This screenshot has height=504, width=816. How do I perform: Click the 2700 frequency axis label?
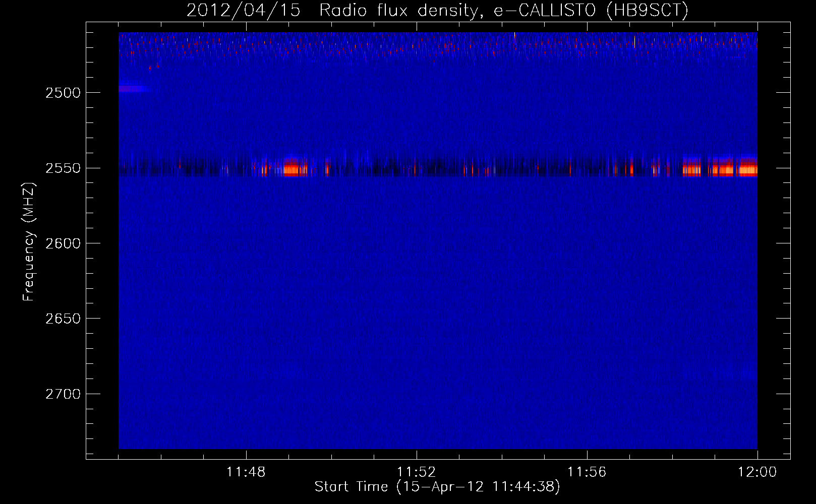click(63, 394)
